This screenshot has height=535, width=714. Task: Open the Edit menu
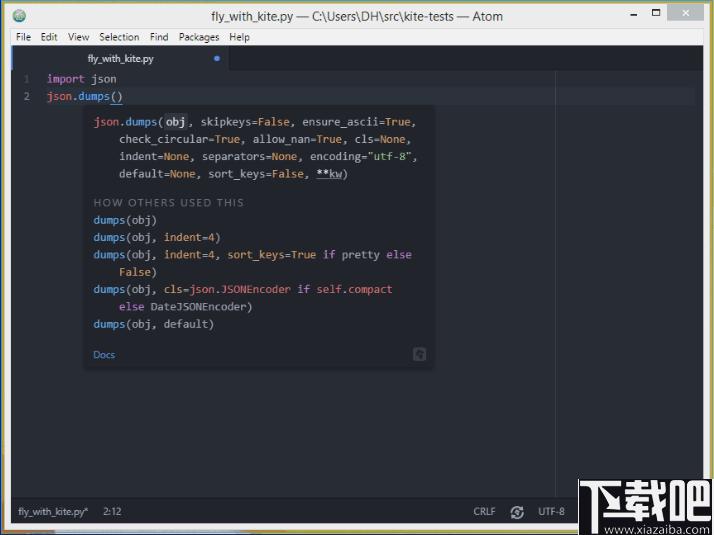click(49, 37)
